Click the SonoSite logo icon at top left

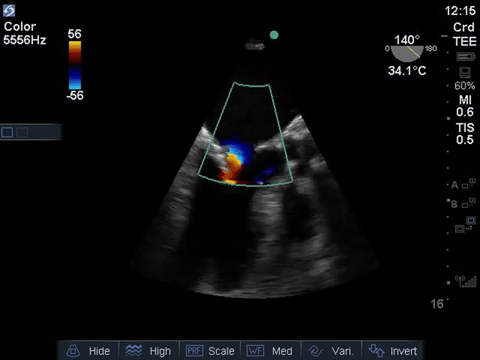[9, 11]
